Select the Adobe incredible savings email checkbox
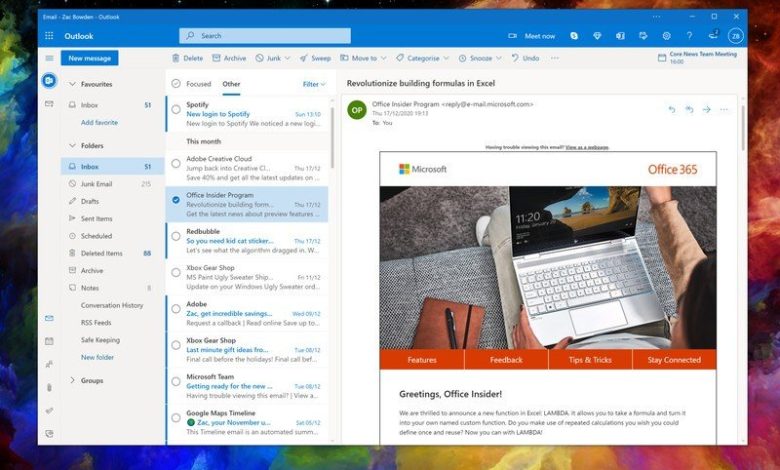This screenshot has width=780, height=470. click(x=176, y=308)
